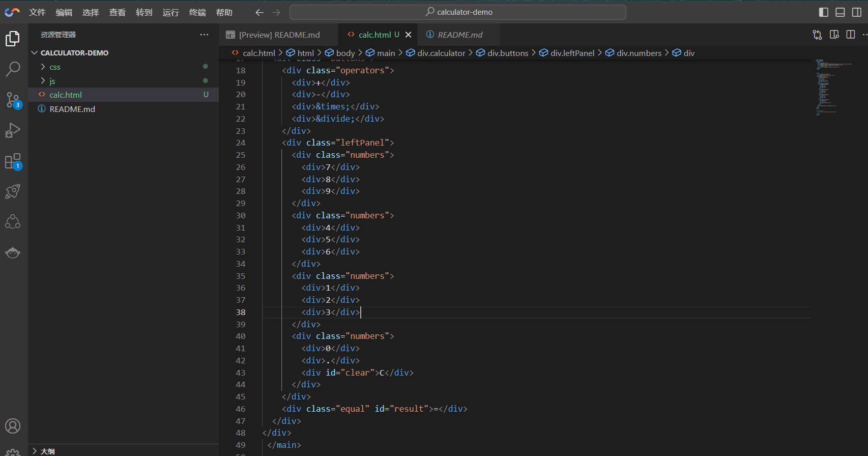This screenshot has width=868, height=456.
Task: Open the 帮助 menu
Action: click(224, 12)
